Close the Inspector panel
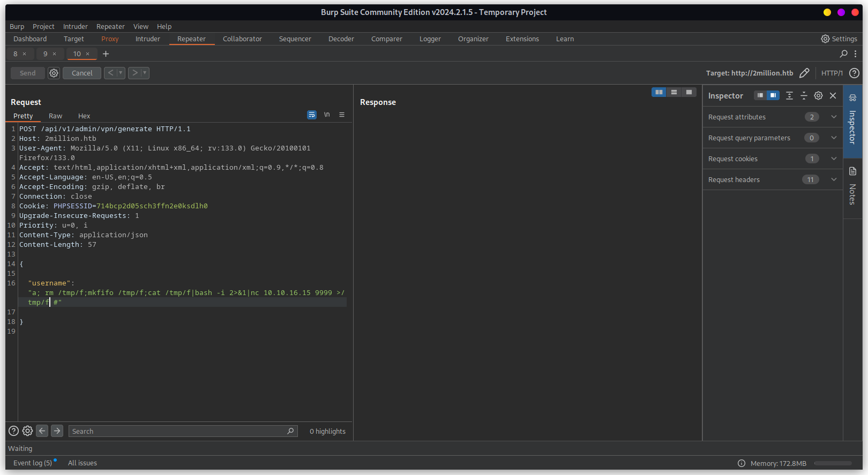The image size is (868, 475). (833, 95)
